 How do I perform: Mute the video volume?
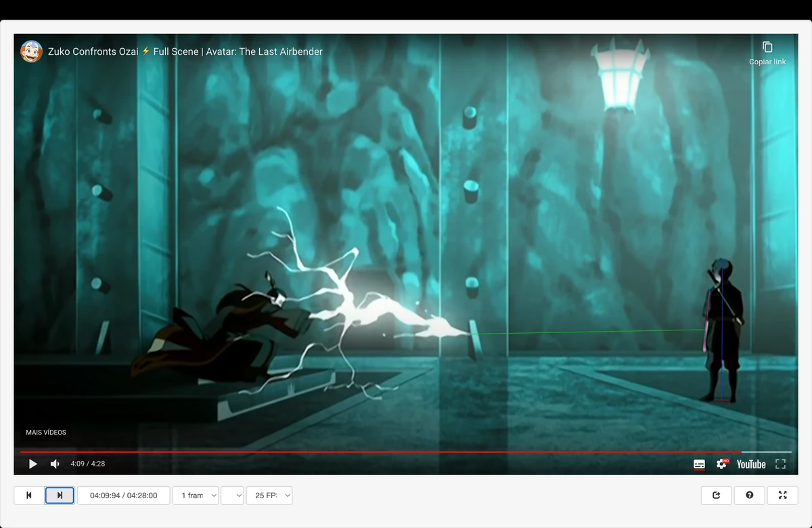pos(54,464)
